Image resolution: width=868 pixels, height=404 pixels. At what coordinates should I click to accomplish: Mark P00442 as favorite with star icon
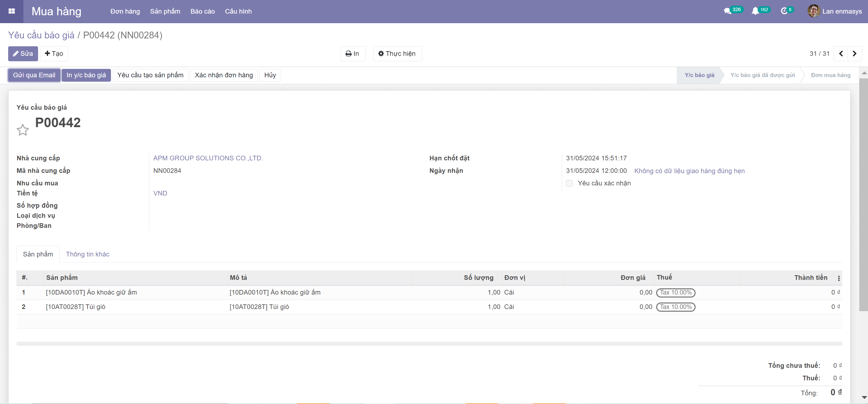click(x=23, y=130)
